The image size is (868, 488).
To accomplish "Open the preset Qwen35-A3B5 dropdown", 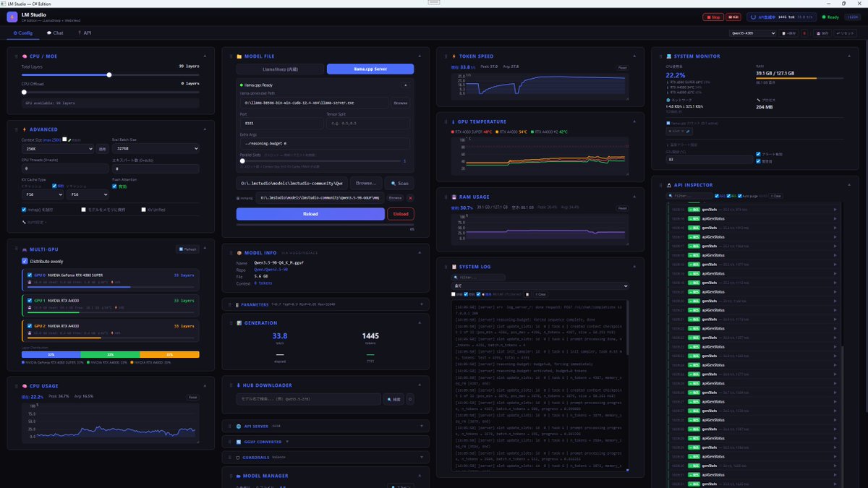I will (753, 33).
